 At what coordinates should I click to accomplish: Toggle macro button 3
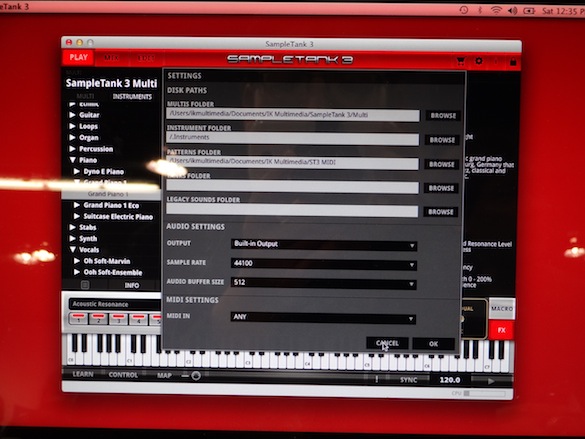[x=119, y=320]
